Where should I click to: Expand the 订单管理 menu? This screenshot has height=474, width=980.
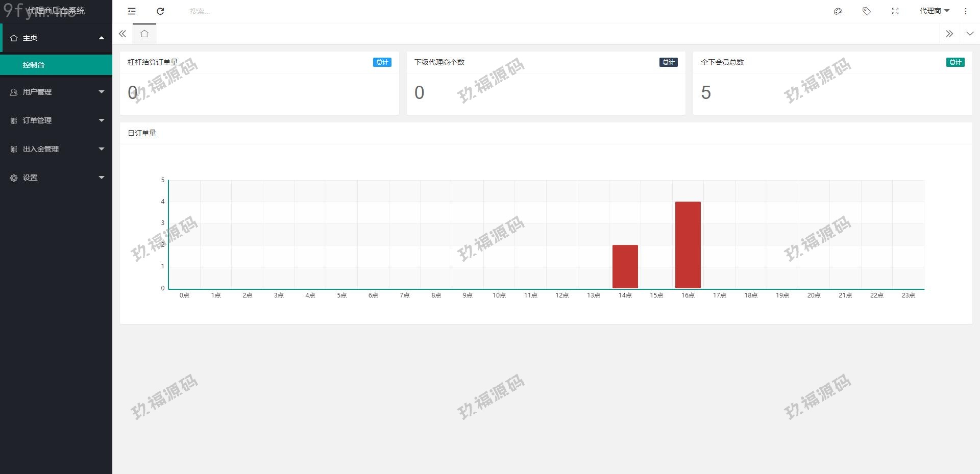pos(56,120)
